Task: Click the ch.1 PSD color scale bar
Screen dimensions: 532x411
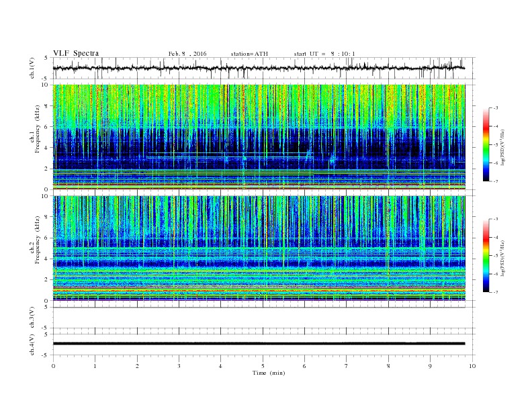Action: click(x=486, y=145)
